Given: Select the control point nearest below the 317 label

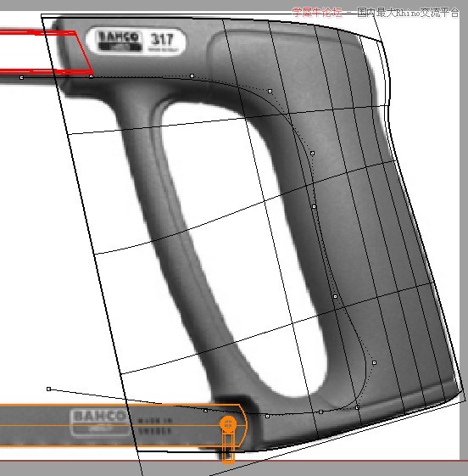Looking at the screenshot, I should [x=192, y=76].
